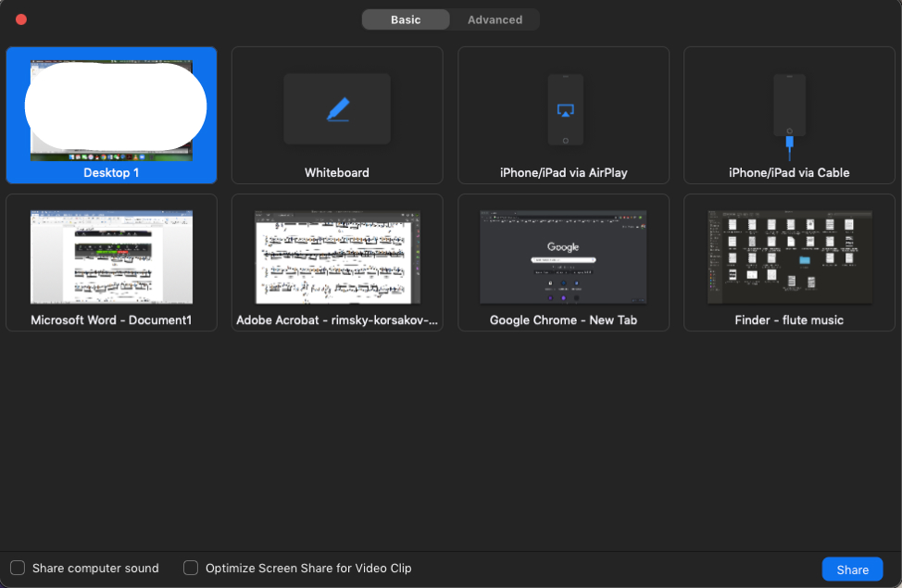
Task: Pick the iPhone cable connection icon
Action: (x=790, y=109)
